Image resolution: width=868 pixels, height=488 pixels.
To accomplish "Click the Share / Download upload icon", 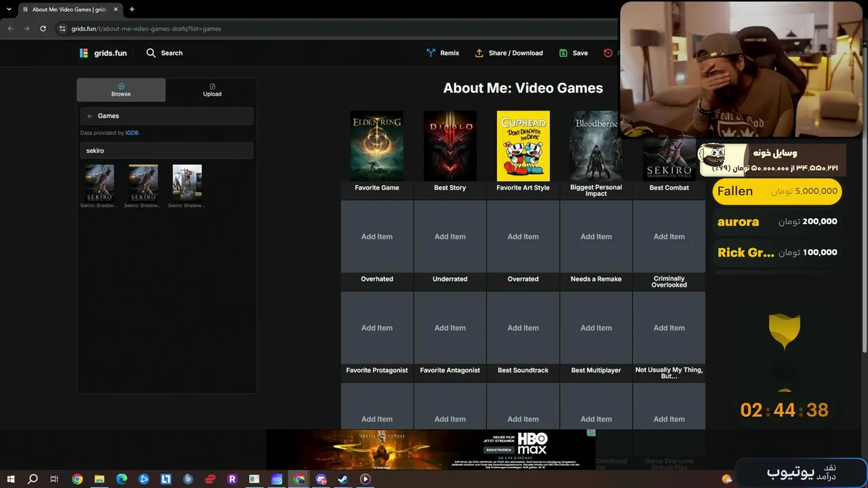I will tap(479, 53).
